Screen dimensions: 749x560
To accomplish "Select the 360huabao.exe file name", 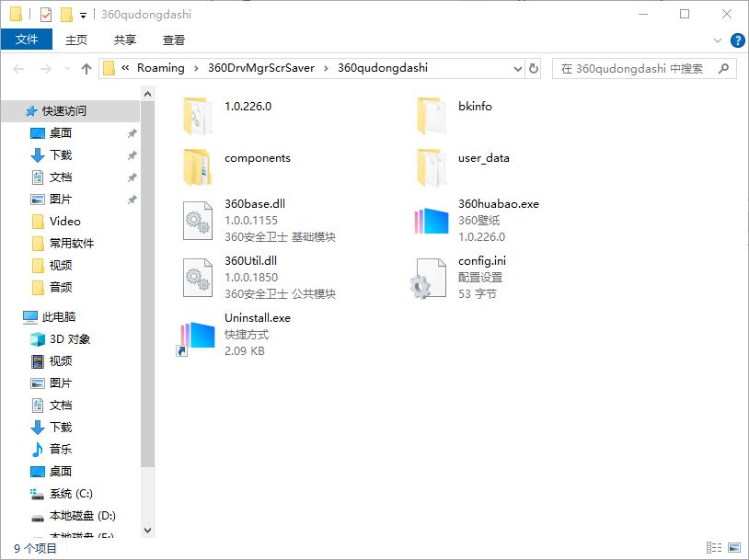I will pyautogui.click(x=499, y=204).
